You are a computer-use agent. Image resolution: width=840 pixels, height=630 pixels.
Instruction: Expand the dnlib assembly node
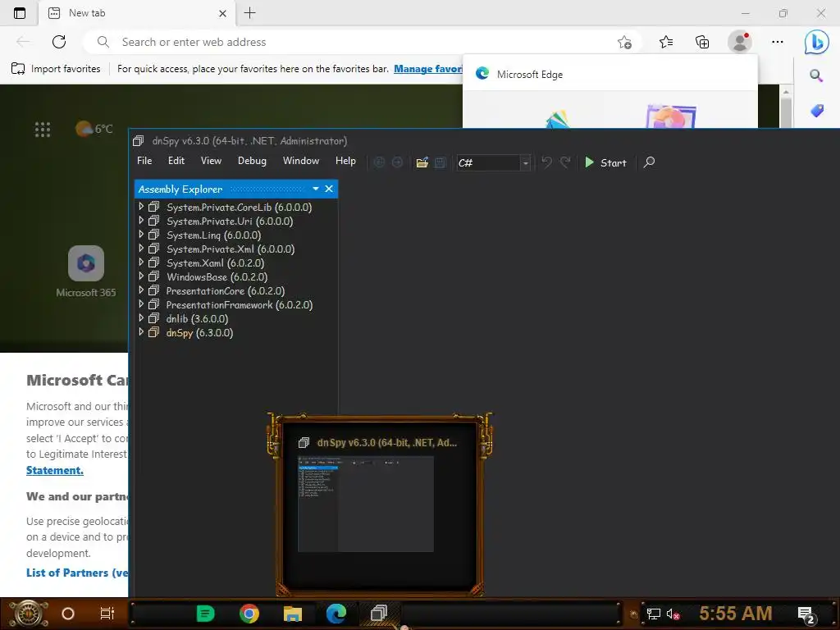point(141,317)
